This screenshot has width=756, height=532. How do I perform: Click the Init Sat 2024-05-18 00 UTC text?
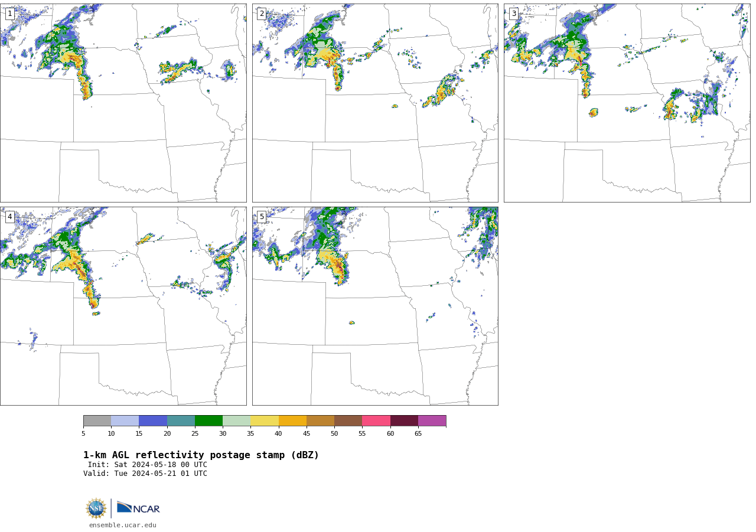148,465
